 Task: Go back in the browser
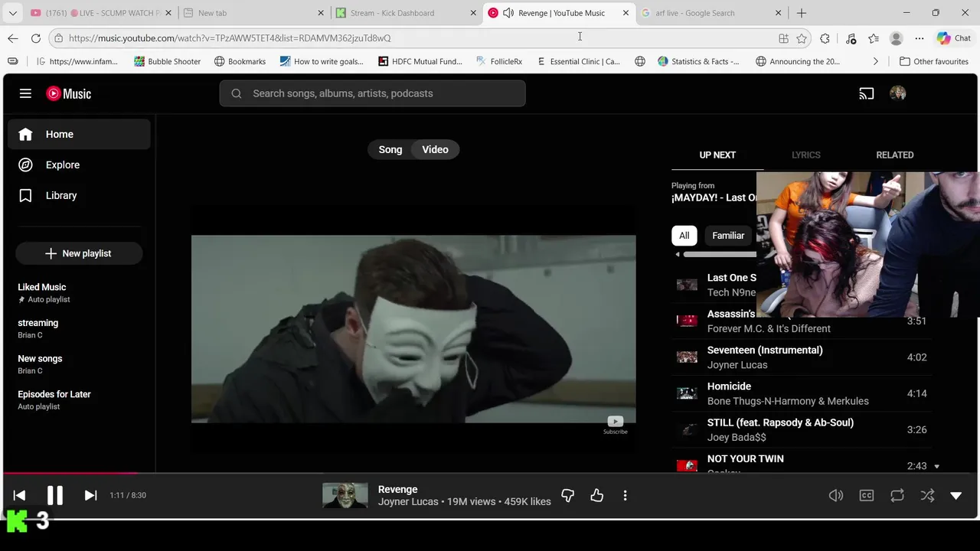tap(13, 38)
